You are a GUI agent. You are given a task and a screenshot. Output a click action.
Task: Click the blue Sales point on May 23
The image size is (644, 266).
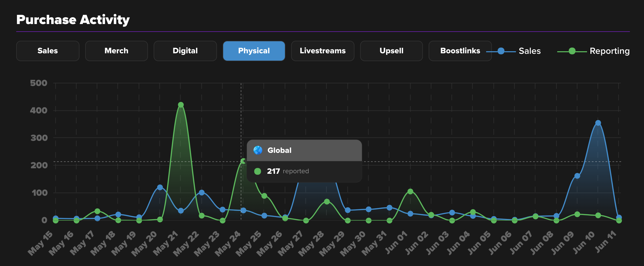tap(222, 210)
